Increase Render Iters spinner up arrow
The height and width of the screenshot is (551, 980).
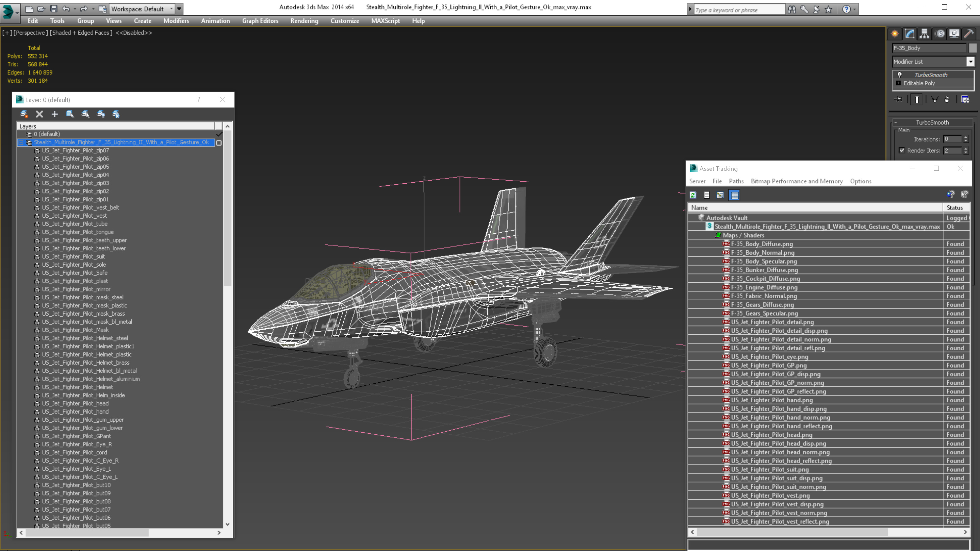coord(966,148)
